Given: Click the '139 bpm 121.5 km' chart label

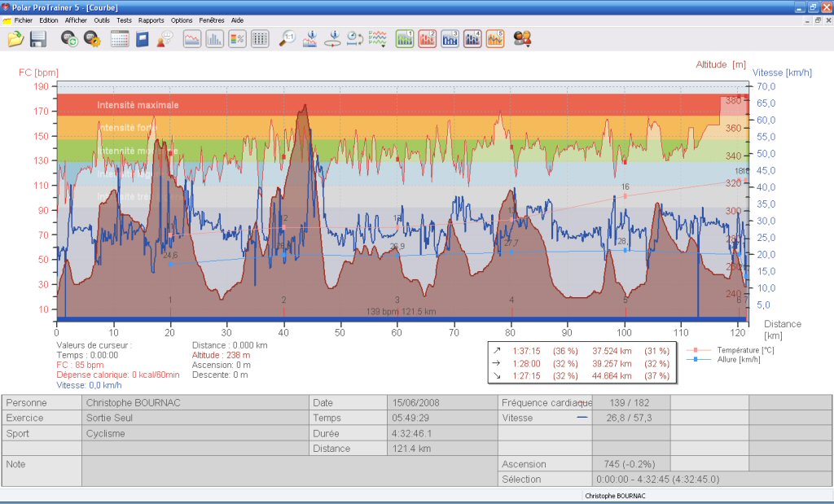Looking at the screenshot, I should [401, 312].
